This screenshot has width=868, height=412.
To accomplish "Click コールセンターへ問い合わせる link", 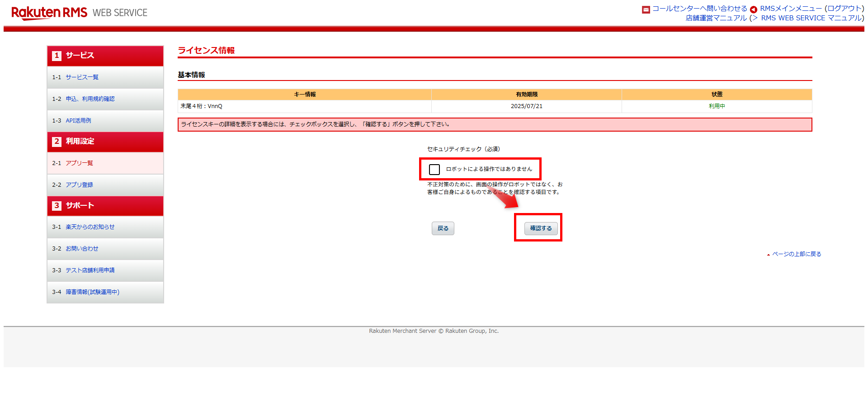I will (699, 9).
